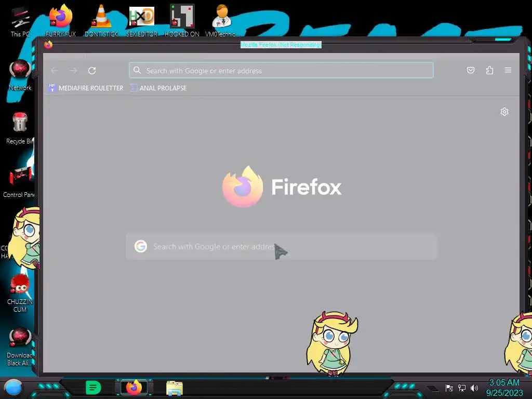Open the Control Panel desktop icon
The height and width of the screenshot is (399, 532).
click(x=19, y=182)
